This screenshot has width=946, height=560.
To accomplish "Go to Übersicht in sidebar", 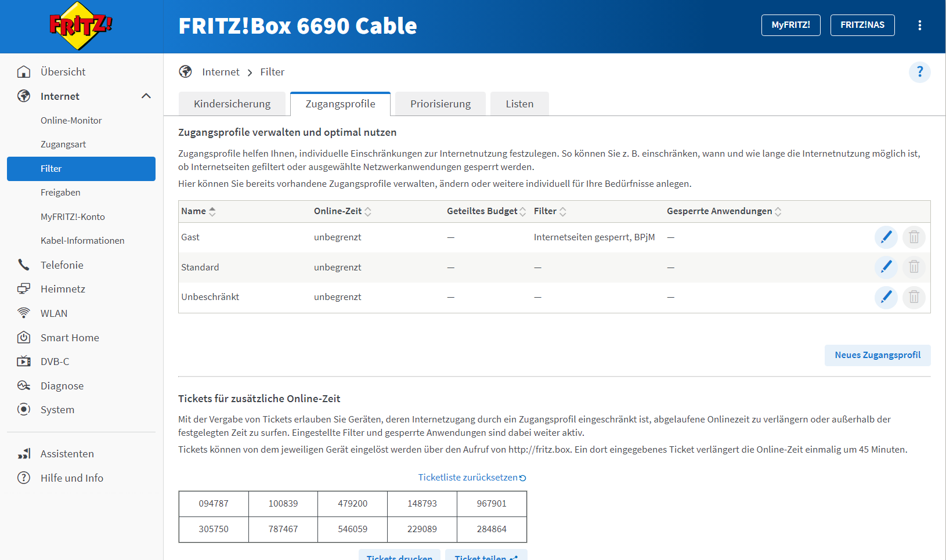I will (63, 71).
